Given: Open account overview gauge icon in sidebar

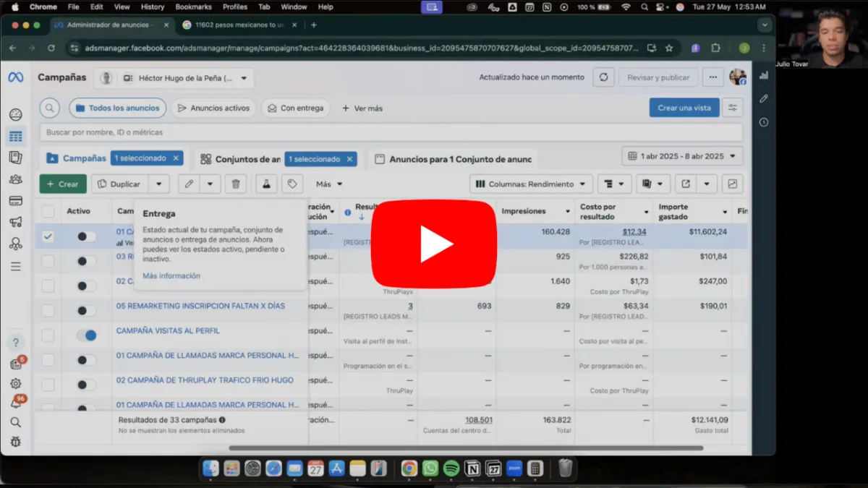Looking at the screenshot, I should (x=15, y=114).
